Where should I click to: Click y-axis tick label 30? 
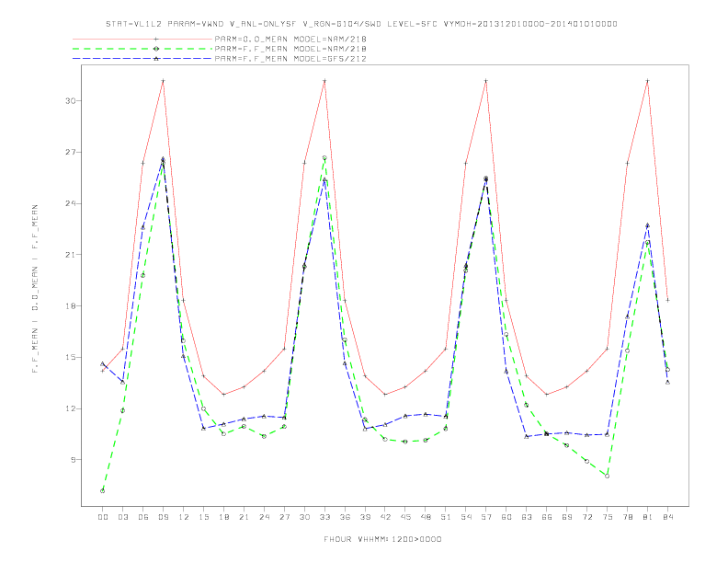click(x=71, y=101)
